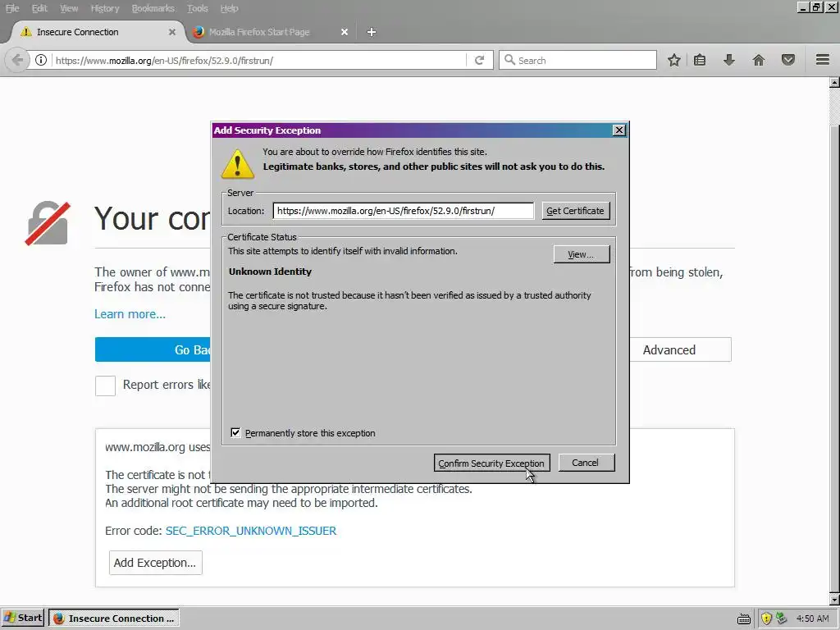Click scrollbar up arrow
The height and width of the screenshot is (630, 840).
coord(834,83)
